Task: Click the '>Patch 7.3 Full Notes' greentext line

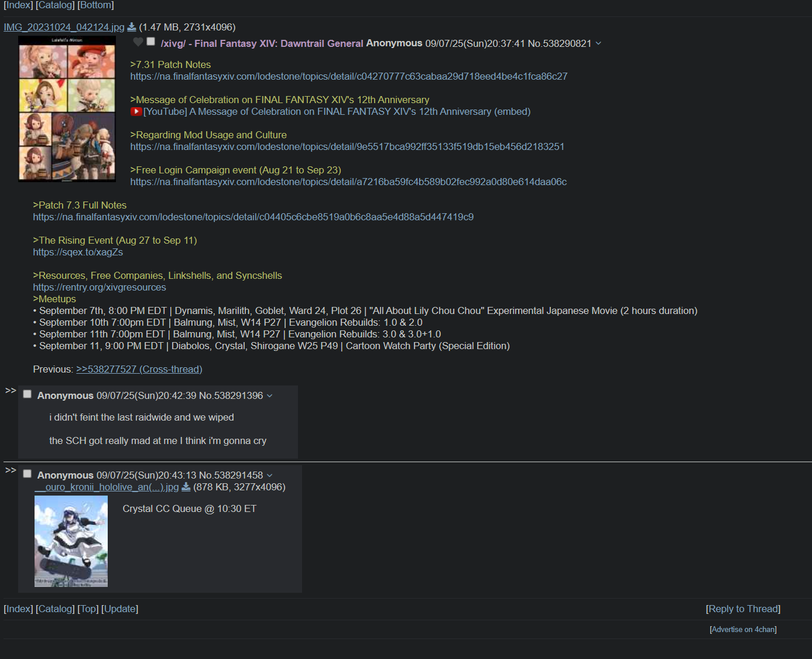Action: pos(80,206)
